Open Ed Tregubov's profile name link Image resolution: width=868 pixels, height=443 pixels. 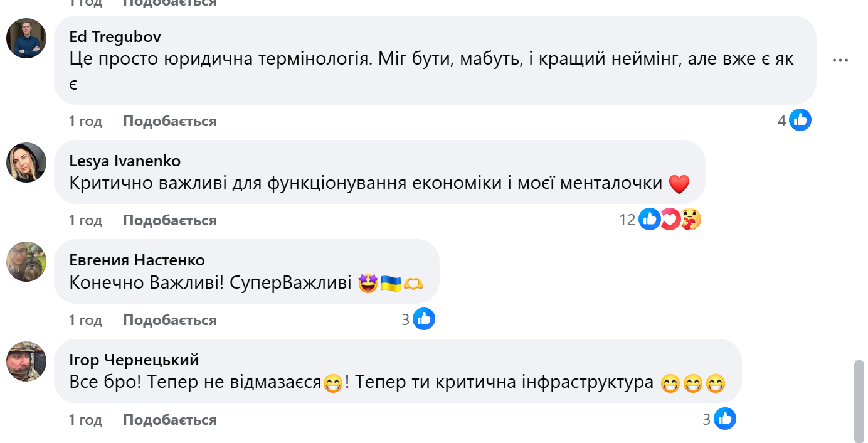coord(115,37)
